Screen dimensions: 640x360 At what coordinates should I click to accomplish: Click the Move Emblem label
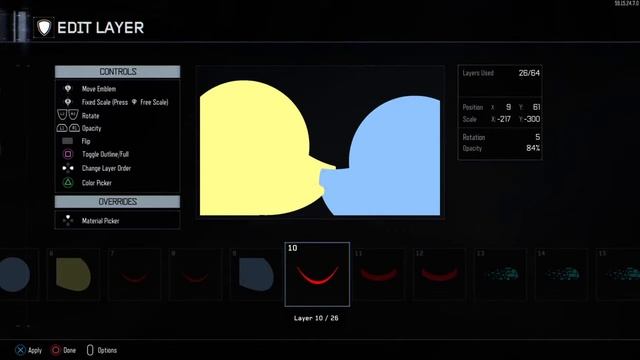(99, 89)
